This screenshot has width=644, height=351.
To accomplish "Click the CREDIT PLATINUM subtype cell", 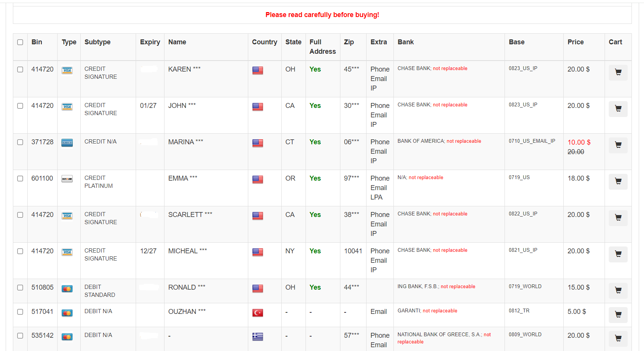I will pyautogui.click(x=99, y=182).
